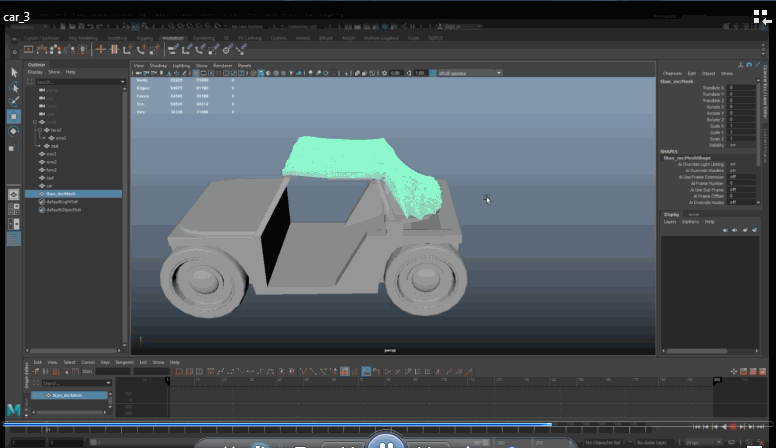The width and height of the screenshot is (776, 448).
Task: Select the car node in Outliner
Action: pos(49,186)
